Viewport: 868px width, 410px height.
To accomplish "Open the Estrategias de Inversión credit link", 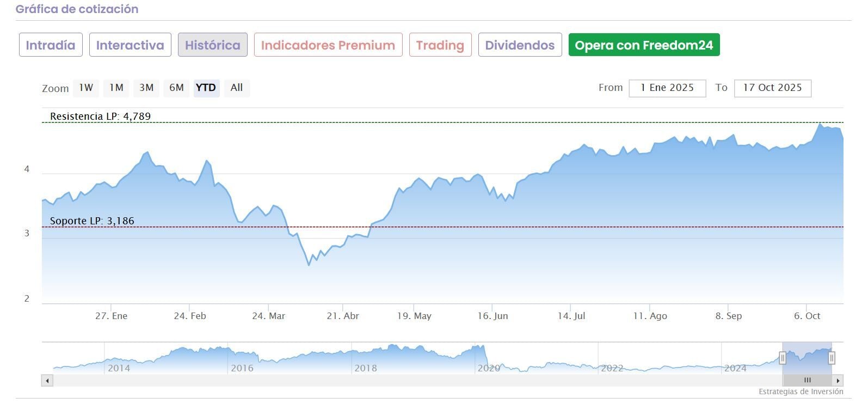I will click(x=801, y=391).
